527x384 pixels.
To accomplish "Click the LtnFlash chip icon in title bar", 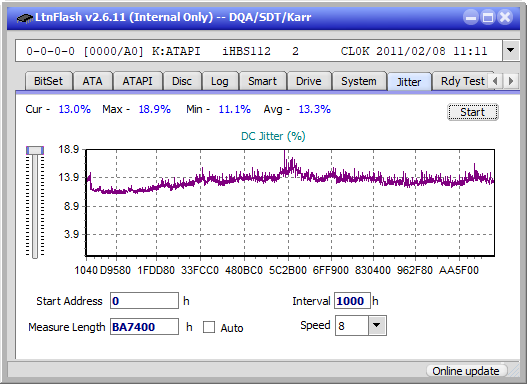I will tap(25, 18).
